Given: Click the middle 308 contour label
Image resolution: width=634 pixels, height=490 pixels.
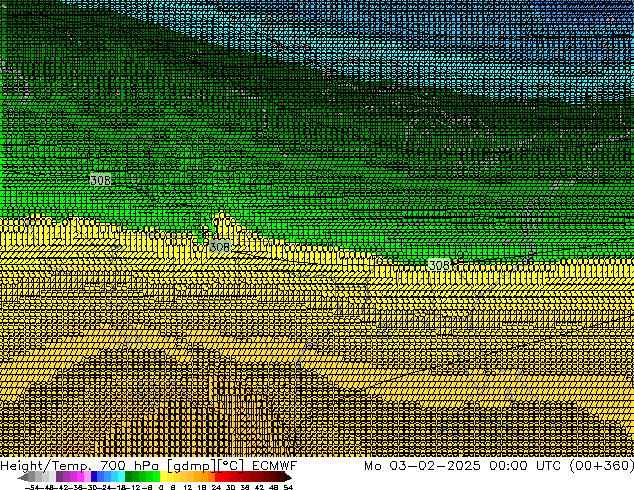Looking at the screenshot, I should (x=219, y=246).
